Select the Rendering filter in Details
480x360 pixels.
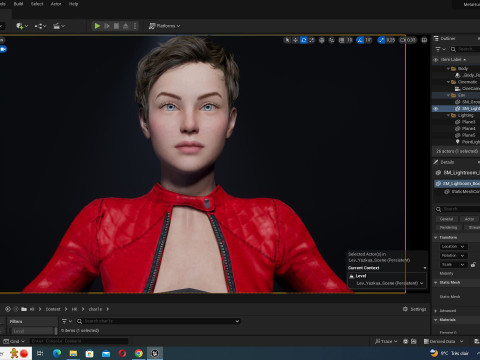tap(448, 228)
